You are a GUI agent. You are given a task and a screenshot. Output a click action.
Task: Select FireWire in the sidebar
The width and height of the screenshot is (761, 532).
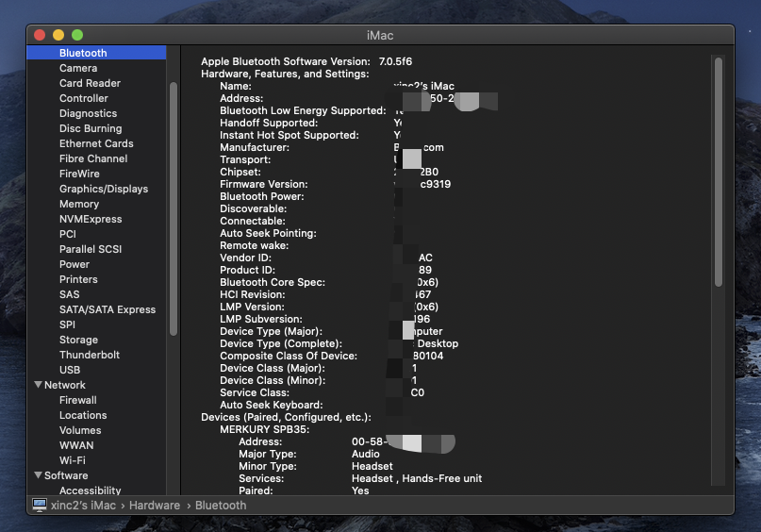[79, 174]
